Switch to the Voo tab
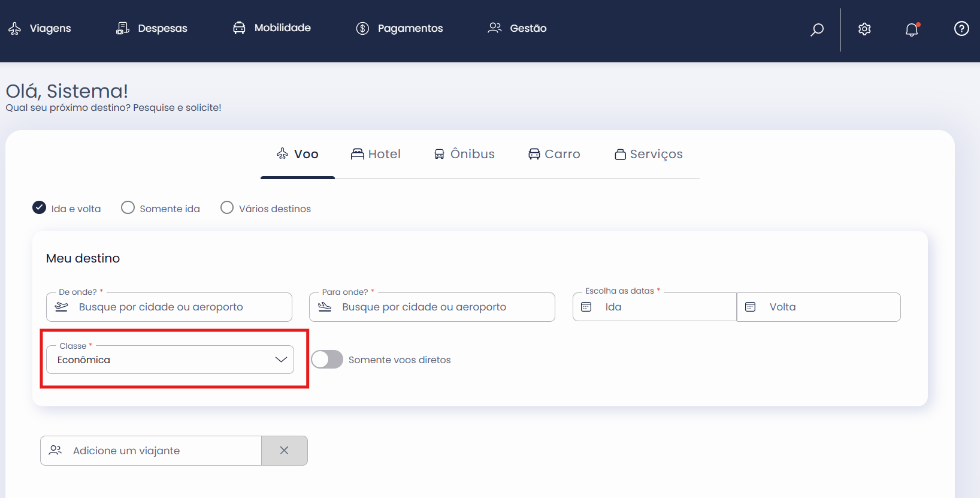This screenshot has height=498, width=980. (x=298, y=154)
